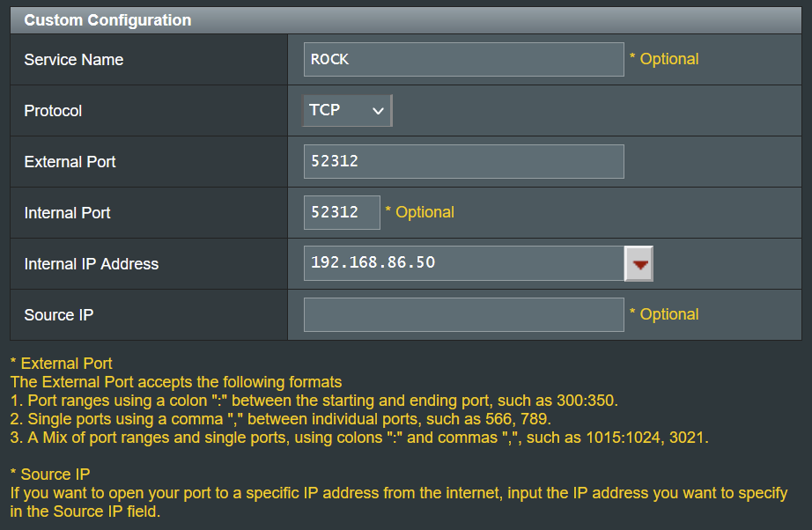This screenshot has height=530, width=812.
Task: Click the empty Source IP input field
Action: (463, 314)
